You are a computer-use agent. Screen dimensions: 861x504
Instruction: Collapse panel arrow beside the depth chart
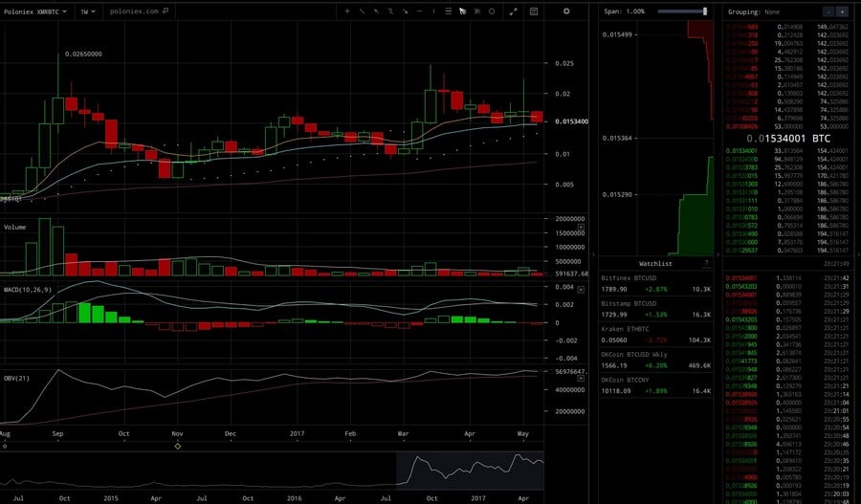click(593, 254)
